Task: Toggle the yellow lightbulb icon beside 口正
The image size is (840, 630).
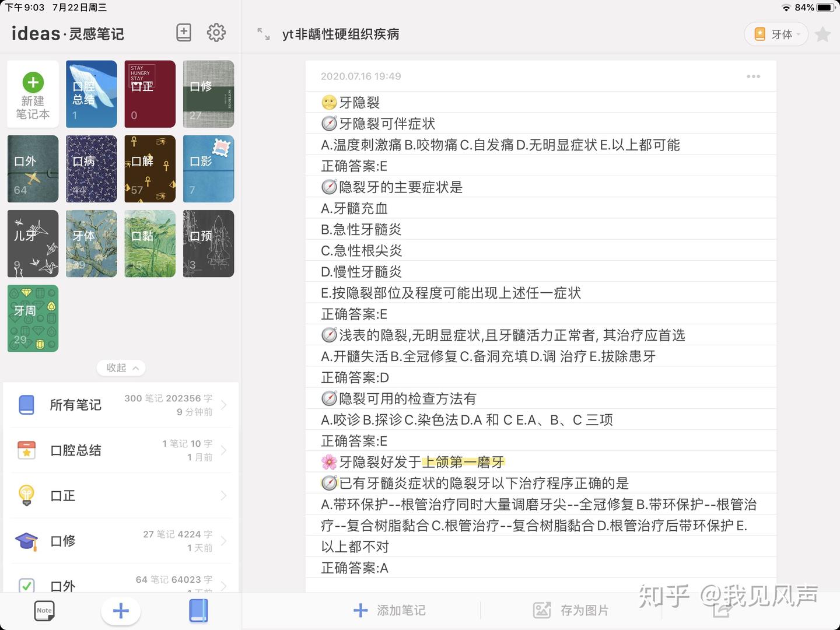Action: click(x=26, y=495)
